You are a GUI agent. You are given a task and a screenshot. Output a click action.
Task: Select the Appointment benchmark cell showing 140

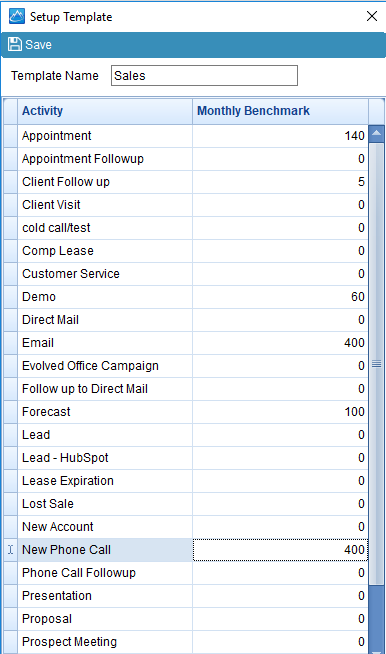coord(280,136)
